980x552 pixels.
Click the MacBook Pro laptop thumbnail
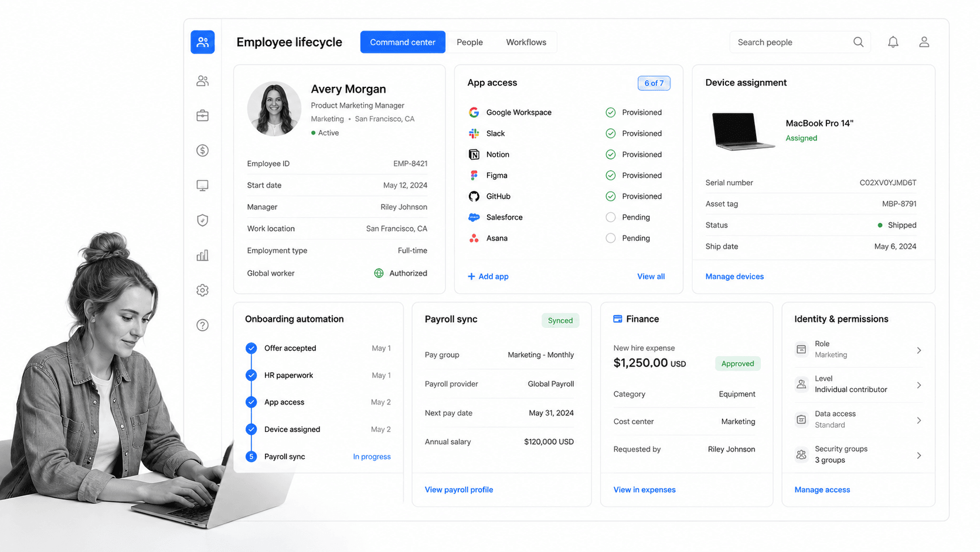tap(742, 131)
